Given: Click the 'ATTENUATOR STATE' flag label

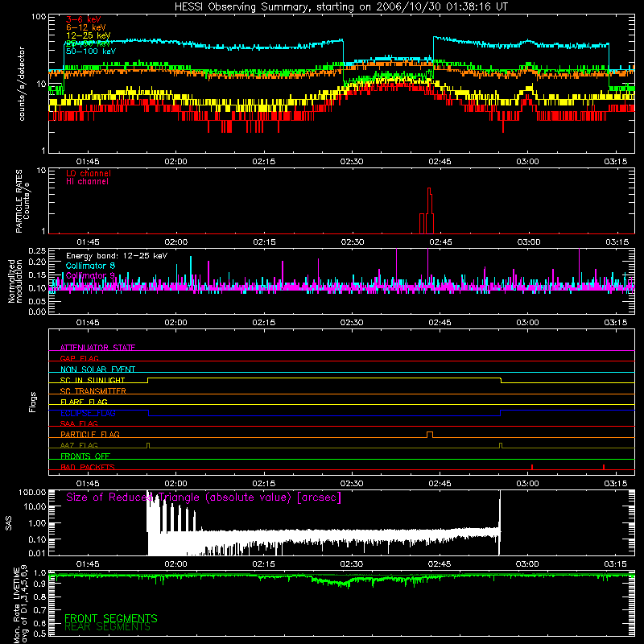Looking at the screenshot, I should (x=97, y=348).
